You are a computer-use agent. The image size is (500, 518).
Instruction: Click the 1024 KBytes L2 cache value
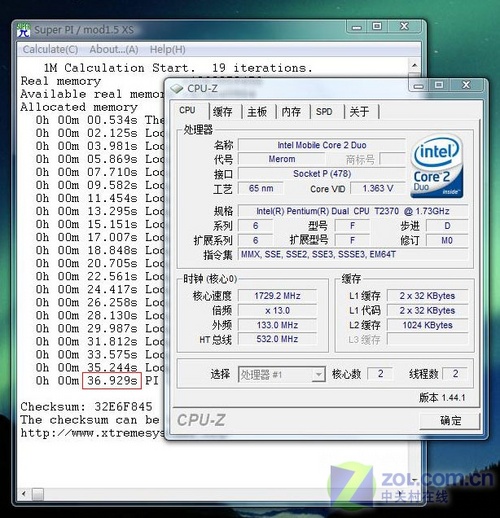pyautogui.click(x=427, y=325)
